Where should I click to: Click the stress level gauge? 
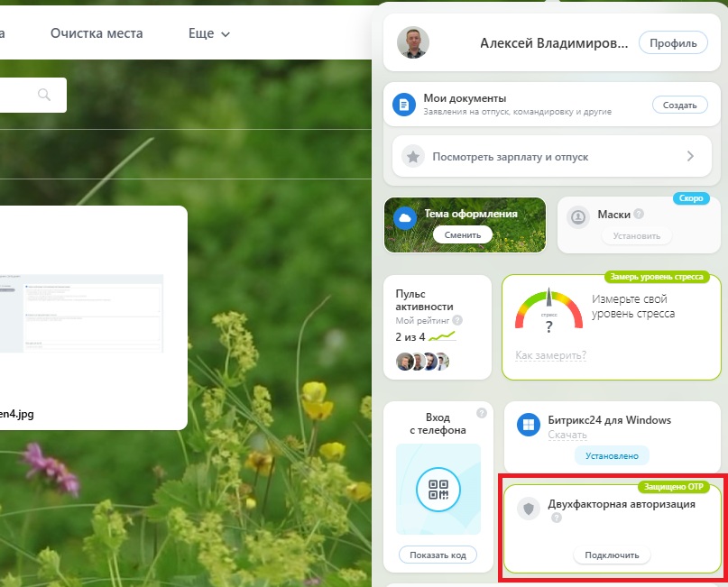[x=548, y=311]
